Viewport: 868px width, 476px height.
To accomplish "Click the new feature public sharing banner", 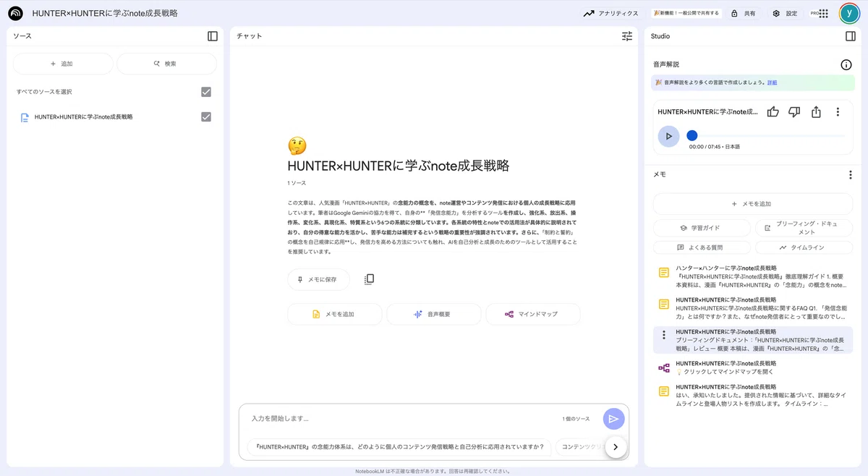I will point(686,13).
